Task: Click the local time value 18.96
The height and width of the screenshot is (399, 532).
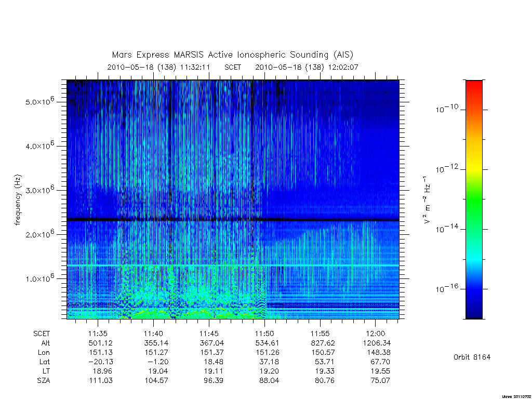Action: [102, 371]
